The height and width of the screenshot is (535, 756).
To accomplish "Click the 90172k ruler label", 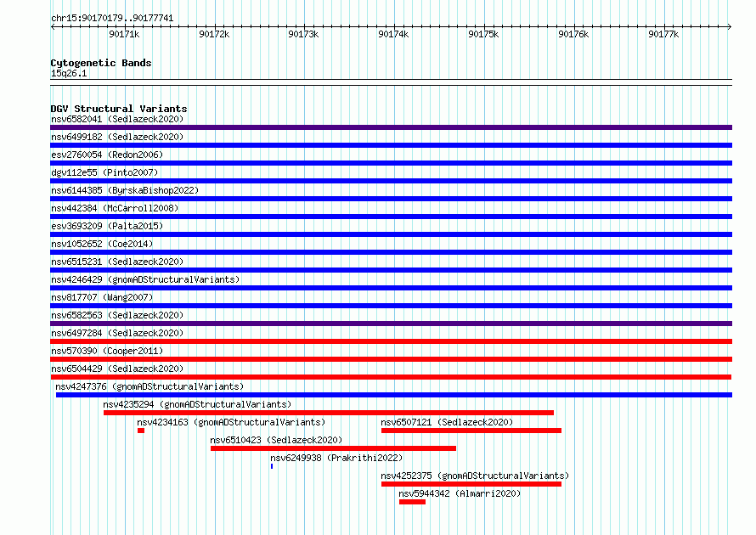I will [x=214, y=34].
